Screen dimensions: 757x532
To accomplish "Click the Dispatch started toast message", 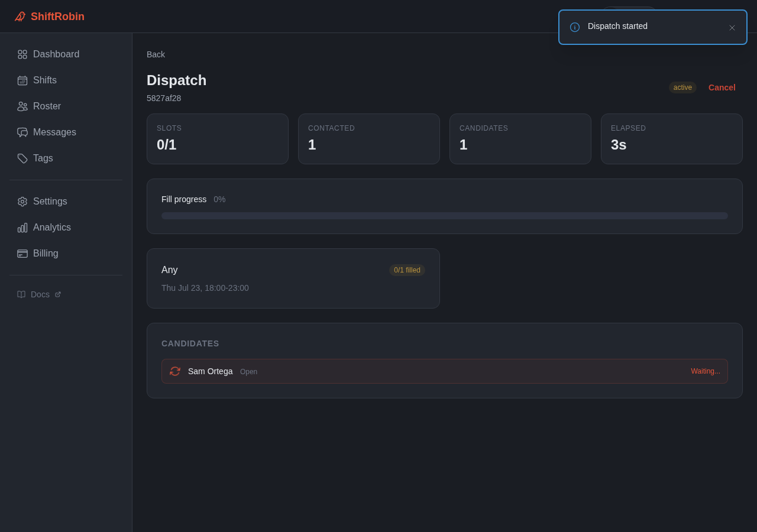I will (617, 26).
